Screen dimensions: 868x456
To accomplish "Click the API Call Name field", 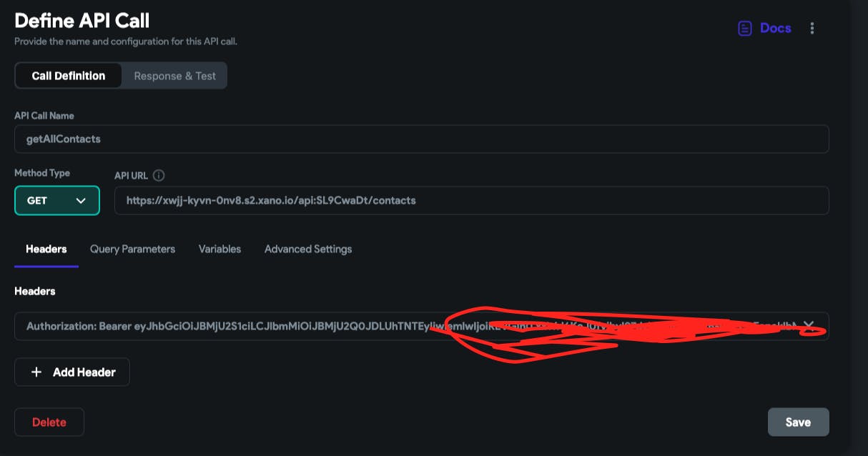I will tap(422, 139).
